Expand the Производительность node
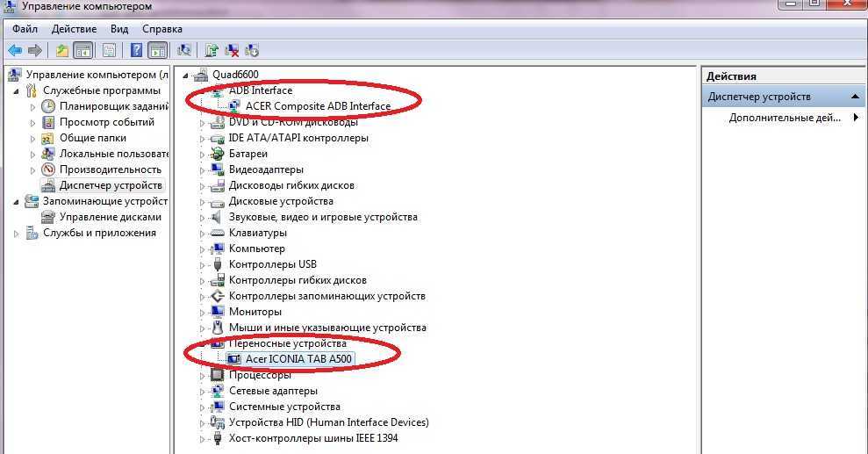 (32, 170)
